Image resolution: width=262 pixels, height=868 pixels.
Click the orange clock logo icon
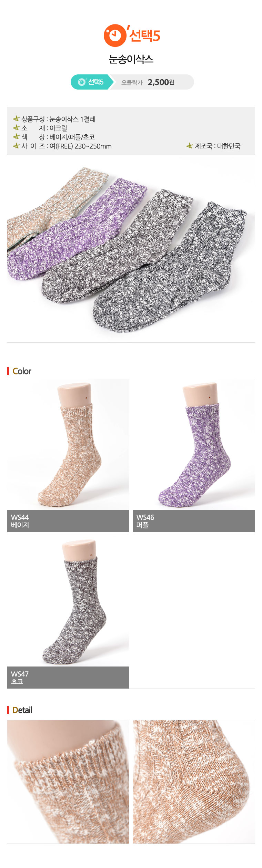coord(115,35)
